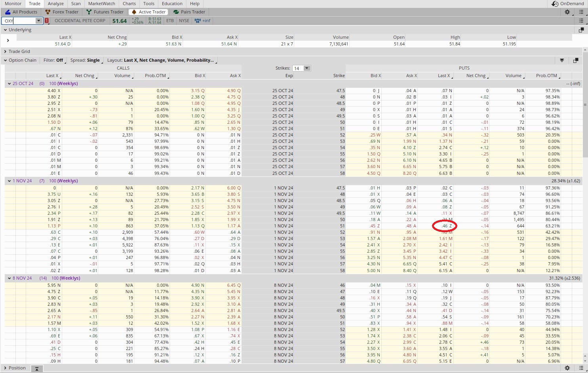Viewport: 588px width, 373px height.
Task: Open the OnDemand playback feature
Action: [568, 4]
